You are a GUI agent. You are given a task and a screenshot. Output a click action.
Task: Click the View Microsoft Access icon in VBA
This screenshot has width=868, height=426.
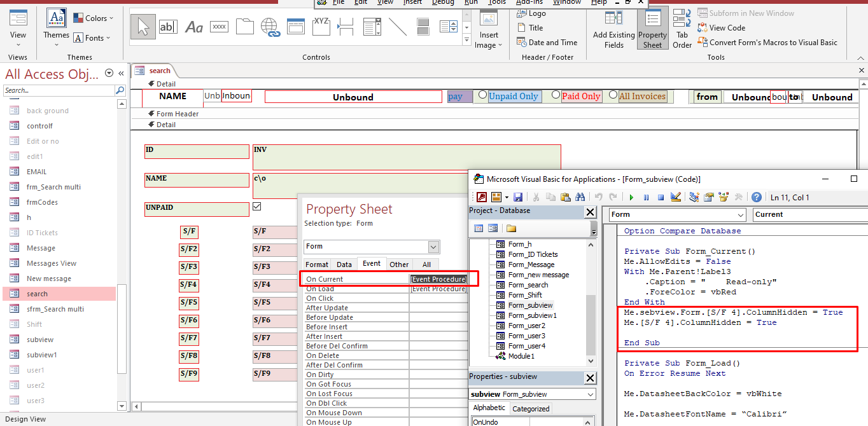tap(482, 197)
